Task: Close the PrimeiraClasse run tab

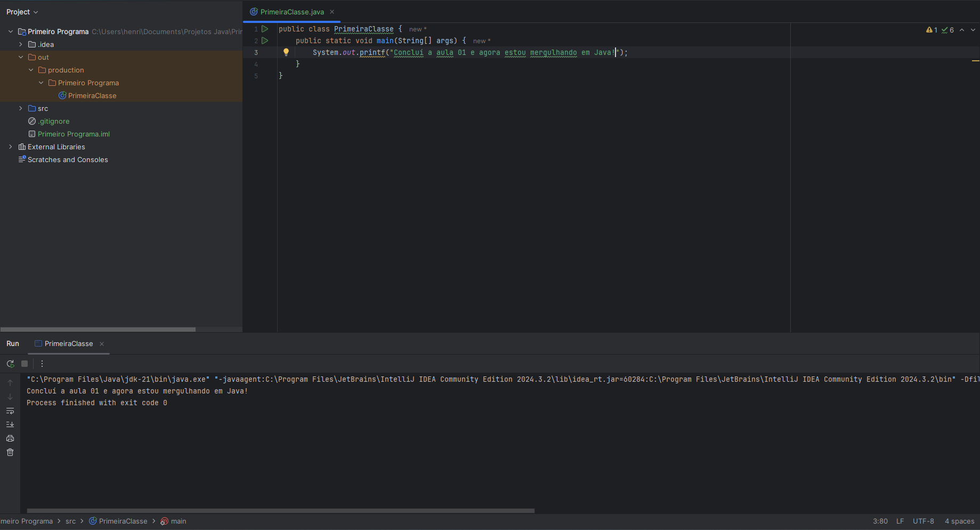Action: click(102, 344)
